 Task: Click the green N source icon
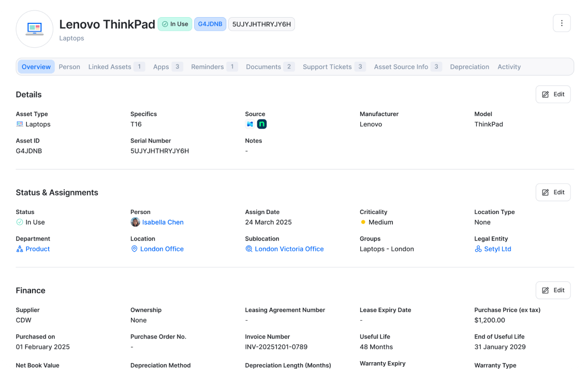[262, 124]
